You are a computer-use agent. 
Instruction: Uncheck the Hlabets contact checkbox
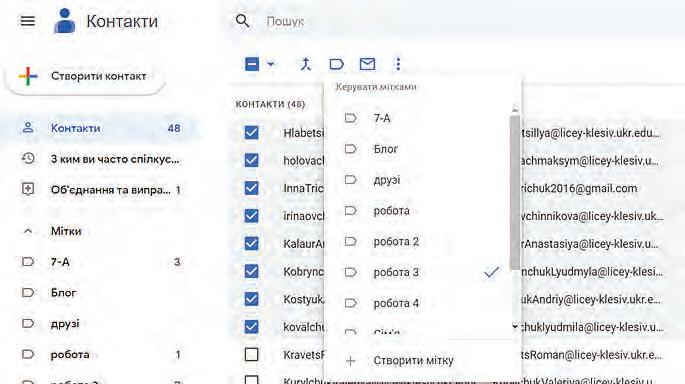[x=251, y=132]
